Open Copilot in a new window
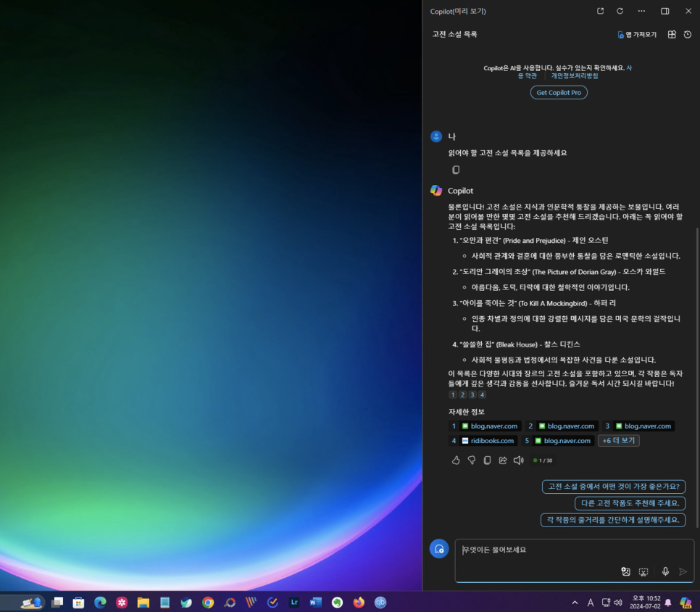Viewport: 700px width, 612px height. (600, 11)
